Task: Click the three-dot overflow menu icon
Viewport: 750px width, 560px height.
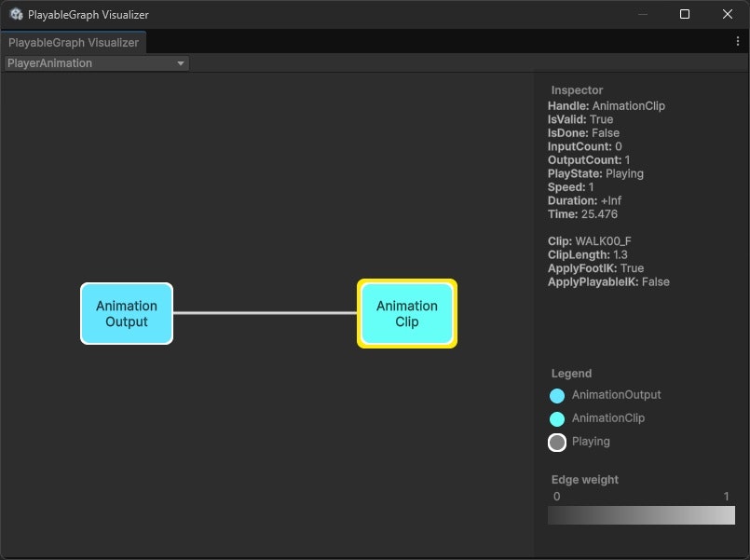Action: click(x=737, y=42)
